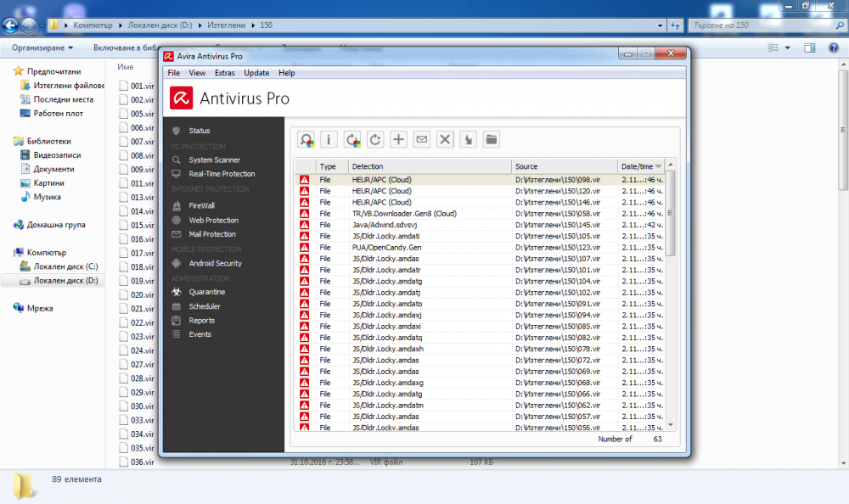Screen dimensions: 849x504
Task: Select Quarantine in sidebar
Action: pos(207,292)
